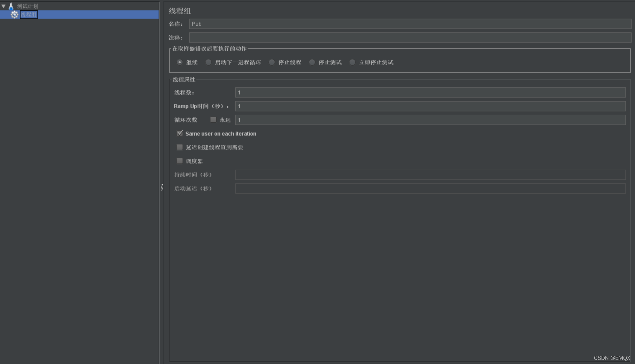Click the Ramp-Up时间 input field
The height and width of the screenshot is (364, 635).
430,106
